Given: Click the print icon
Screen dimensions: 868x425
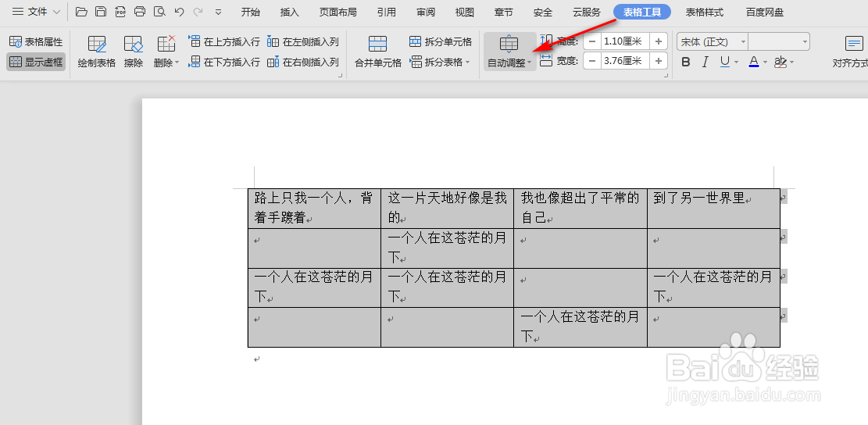Looking at the screenshot, I should pos(140,12).
